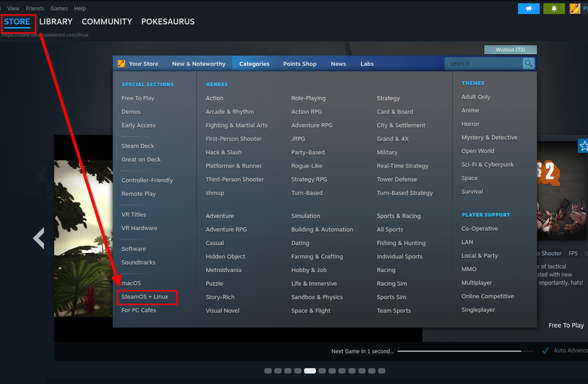Select the first carousel page dot
The height and width of the screenshot is (384, 588).
268,371
